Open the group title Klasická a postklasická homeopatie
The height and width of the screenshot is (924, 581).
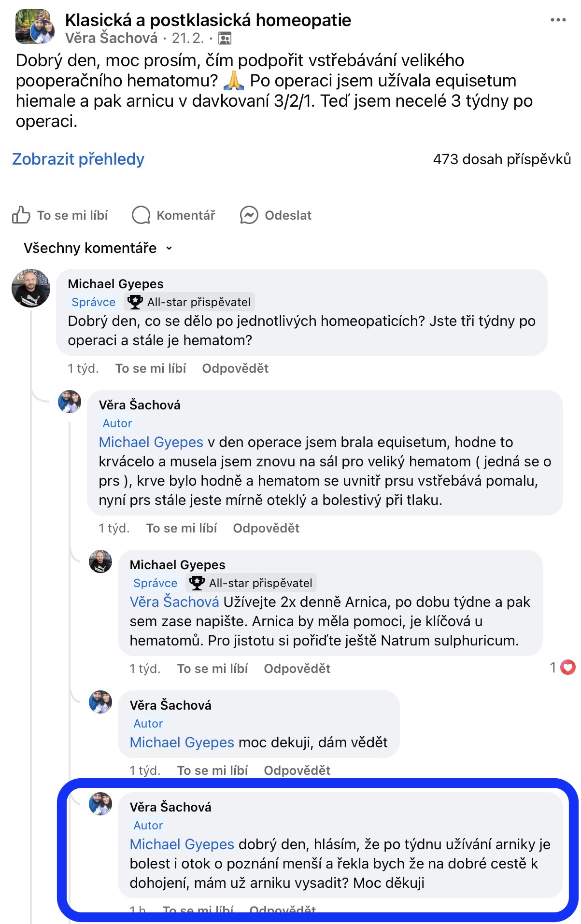tap(208, 20)
